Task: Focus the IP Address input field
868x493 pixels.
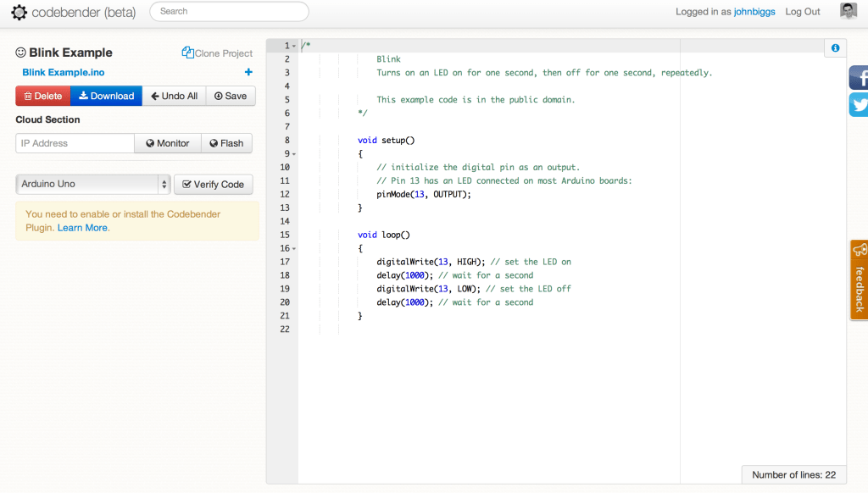Action: pos(75,143)
